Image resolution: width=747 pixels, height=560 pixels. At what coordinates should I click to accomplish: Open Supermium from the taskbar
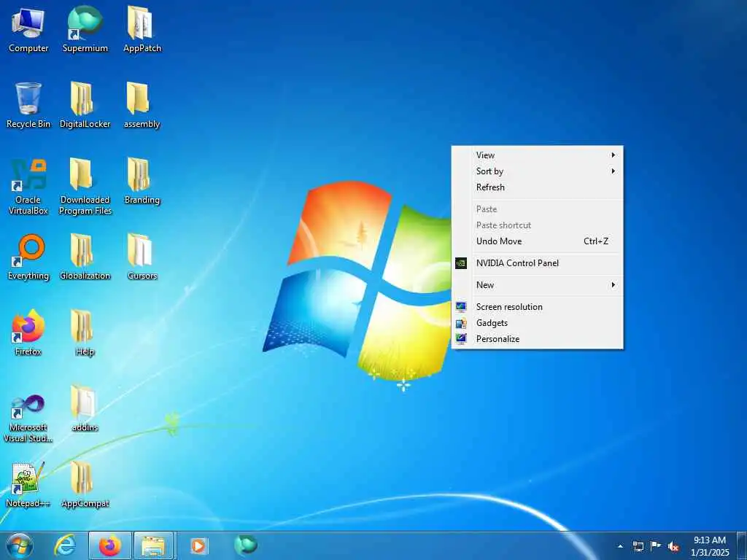[245, 545]
